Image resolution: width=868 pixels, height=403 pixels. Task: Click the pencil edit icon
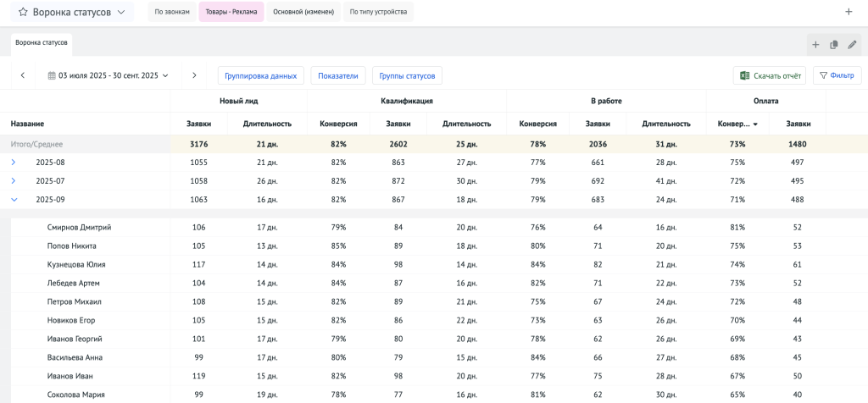click(852, 45)
